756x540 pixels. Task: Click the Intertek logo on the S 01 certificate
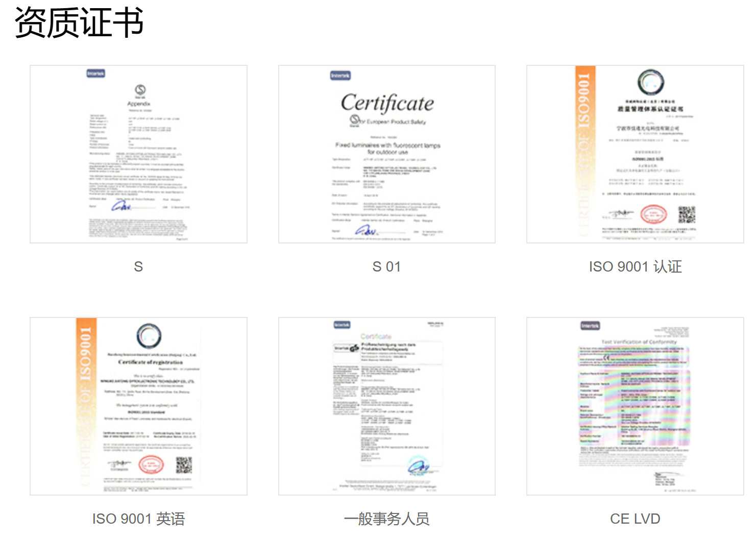coord(340,76)
